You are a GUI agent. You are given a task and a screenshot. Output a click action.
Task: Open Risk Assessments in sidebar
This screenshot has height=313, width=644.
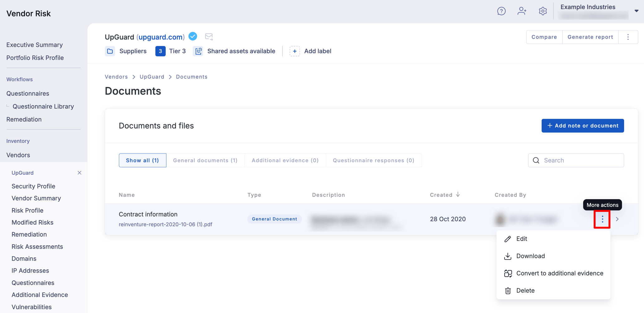tap(37, 247)
